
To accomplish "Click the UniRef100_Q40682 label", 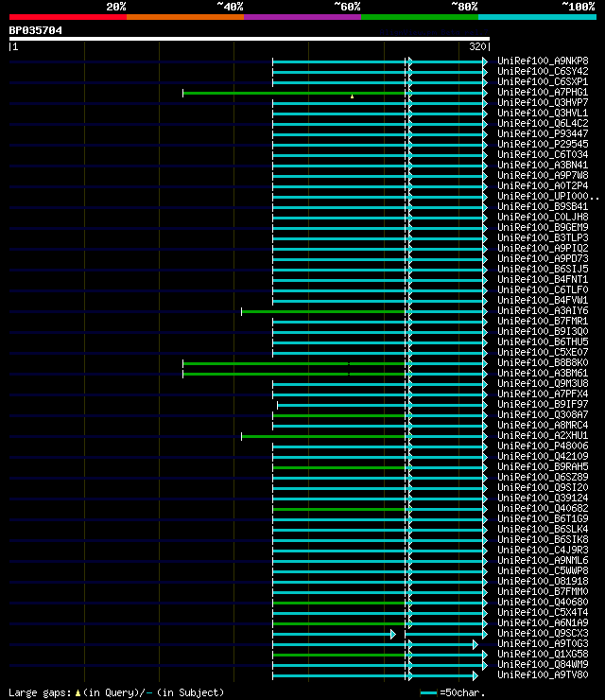I will click(x=543, y=508).
